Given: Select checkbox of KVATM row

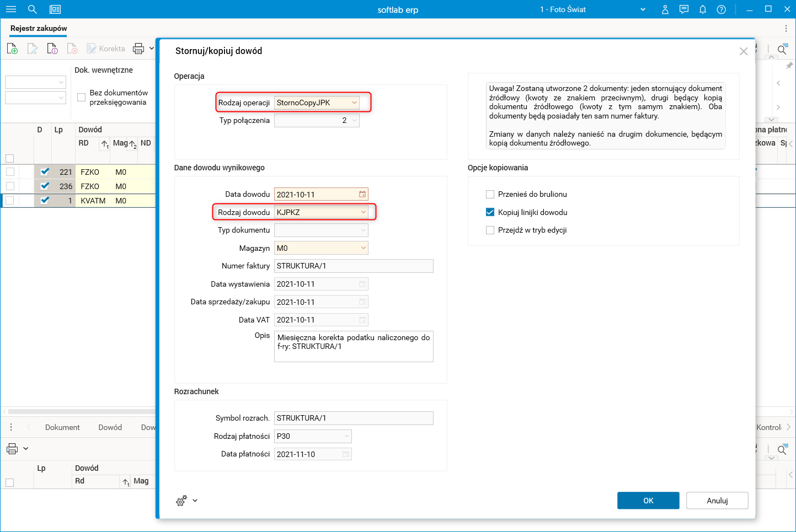Looking at the screenshot, I should (10, 201).
